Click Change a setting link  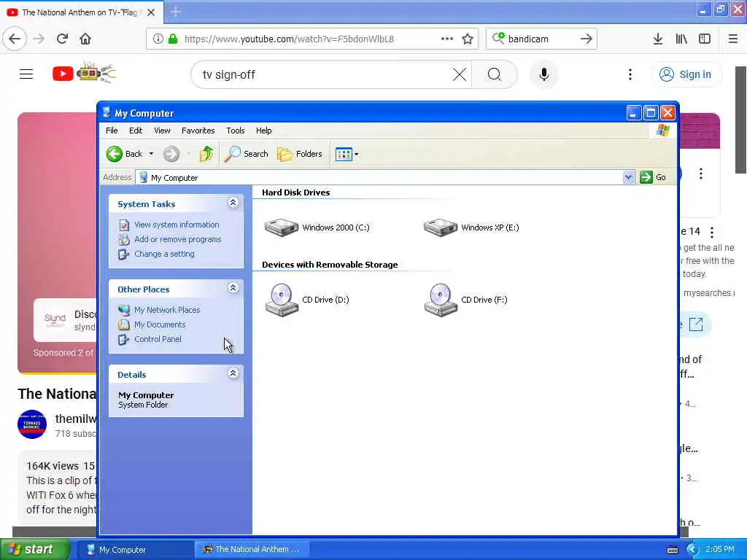coord(164,254)
